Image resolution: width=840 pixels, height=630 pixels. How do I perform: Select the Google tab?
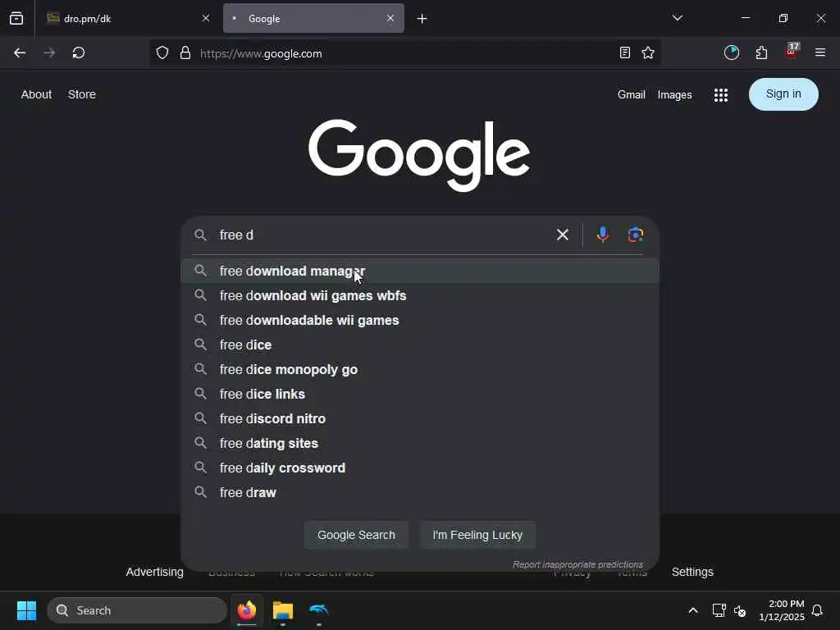pos(313,18)
